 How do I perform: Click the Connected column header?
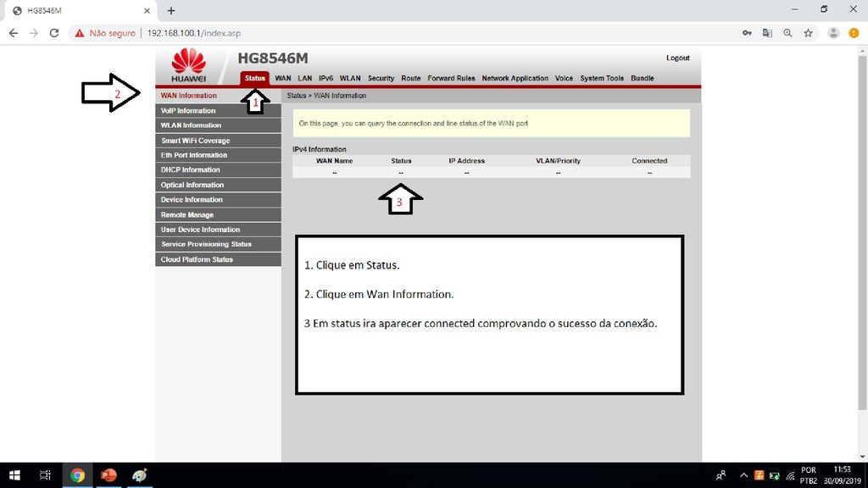click(x=649, y=161)
